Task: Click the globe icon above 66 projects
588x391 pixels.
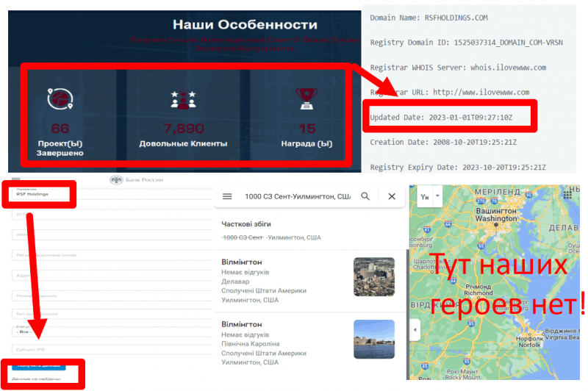Action: (x=60, y=99)
